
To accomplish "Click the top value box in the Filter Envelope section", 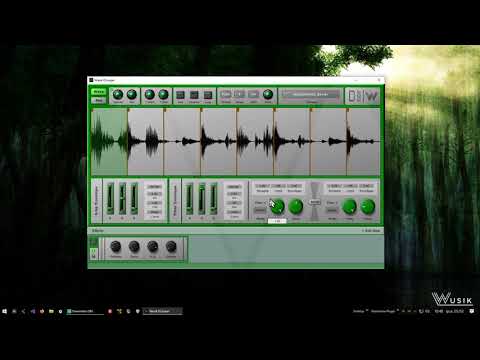I will coord(234,187).
